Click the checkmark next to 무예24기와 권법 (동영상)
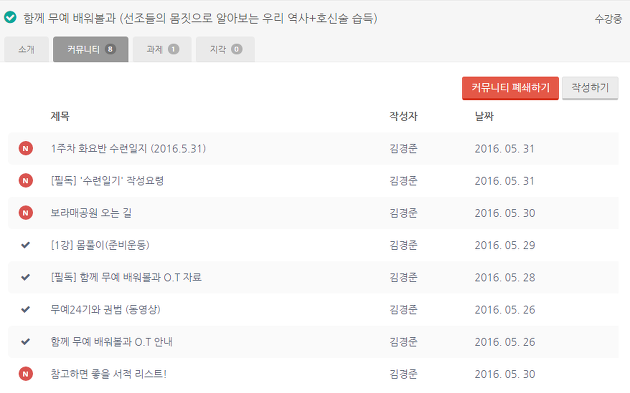 tap(25, 309)
